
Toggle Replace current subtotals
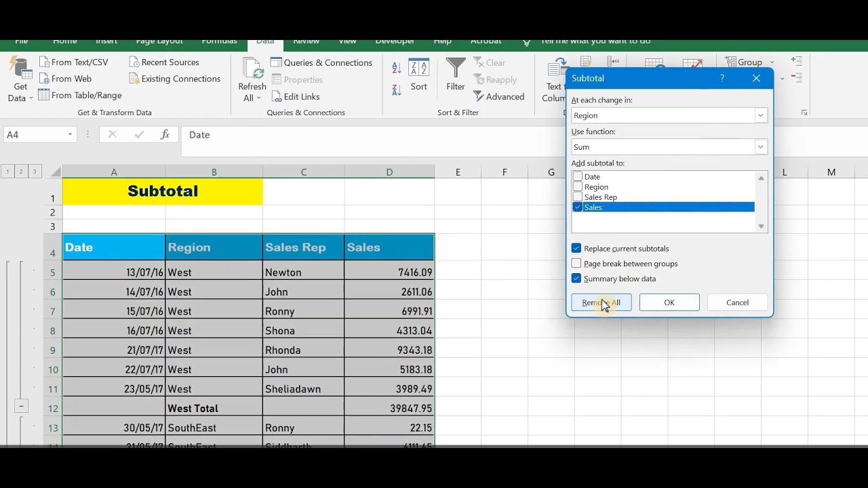pyautogui.click(x=576, y=249)
